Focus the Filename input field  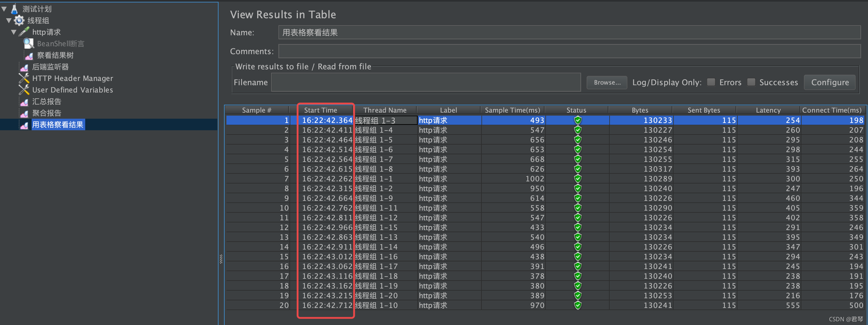point(426,82)
